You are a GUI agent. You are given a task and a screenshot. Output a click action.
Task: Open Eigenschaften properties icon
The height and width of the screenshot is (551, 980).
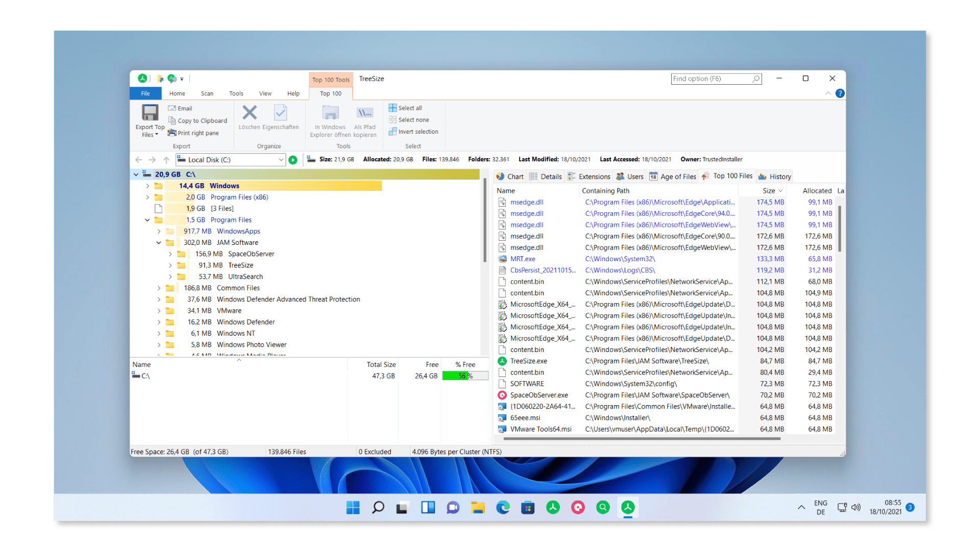(x=280, y=113)
